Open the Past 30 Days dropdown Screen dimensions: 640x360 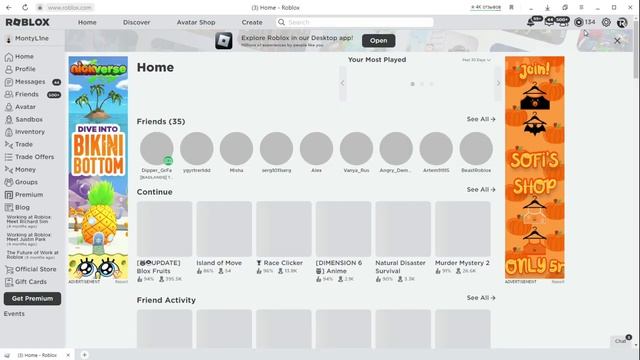(x=476, y=60)
